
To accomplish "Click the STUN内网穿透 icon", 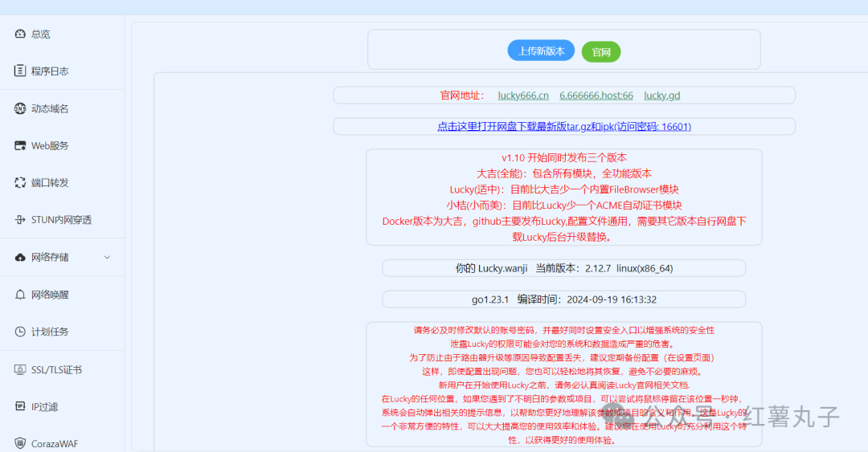I will (20, 220).
